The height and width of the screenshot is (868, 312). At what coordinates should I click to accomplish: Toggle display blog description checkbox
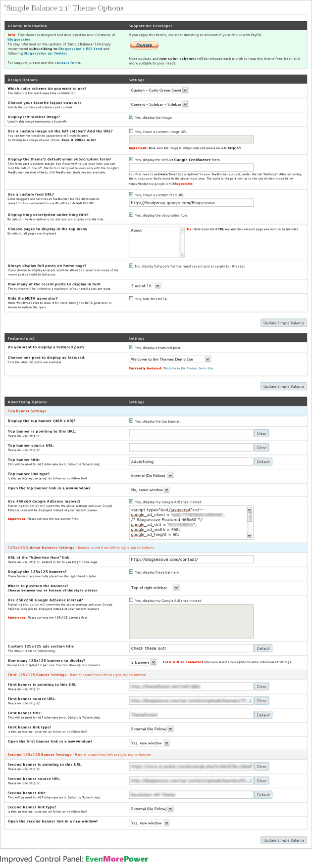point(131,215)
